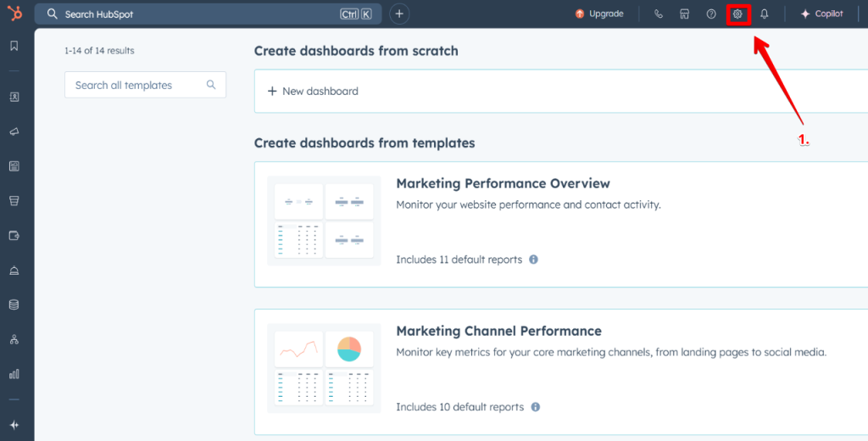Open Marketing Performance Overview template

pyautogui.click(x=503, y=183)
